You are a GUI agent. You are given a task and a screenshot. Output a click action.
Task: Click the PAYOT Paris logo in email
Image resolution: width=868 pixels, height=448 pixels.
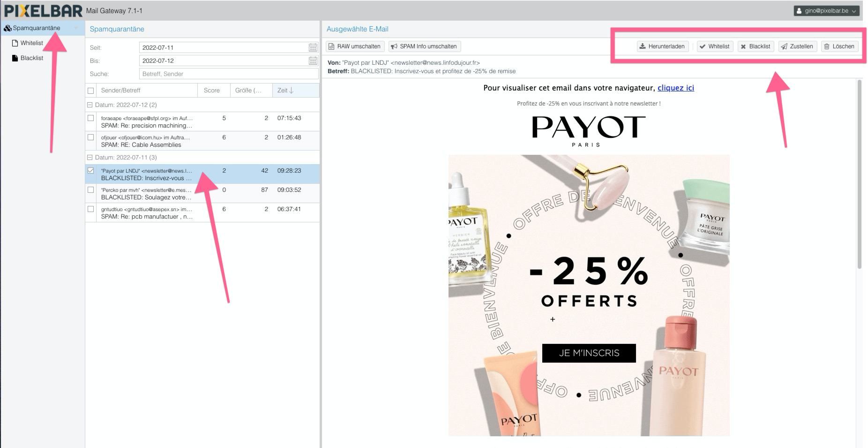pos(589,131)
